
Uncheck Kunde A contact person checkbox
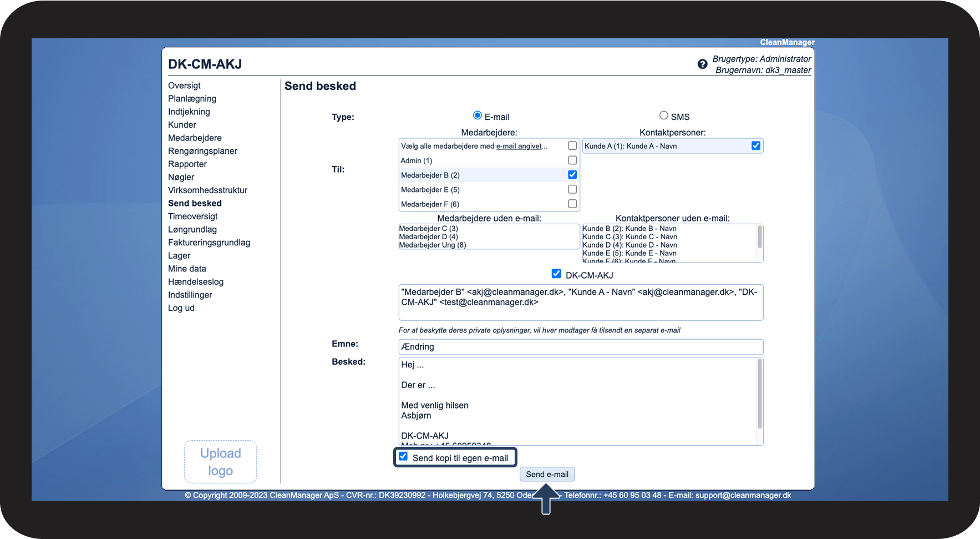click(x=755, y=145)
